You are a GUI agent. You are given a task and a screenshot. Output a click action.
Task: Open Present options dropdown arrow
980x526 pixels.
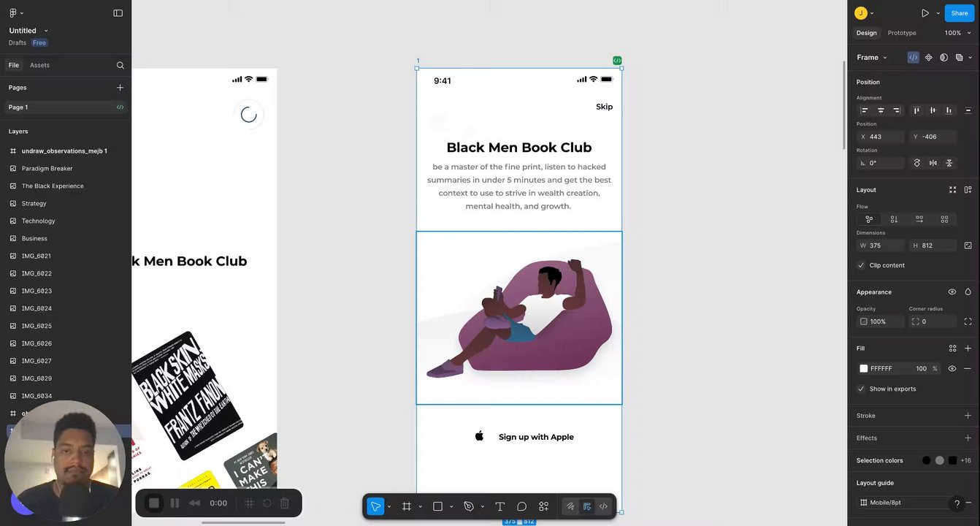(938, 13)
